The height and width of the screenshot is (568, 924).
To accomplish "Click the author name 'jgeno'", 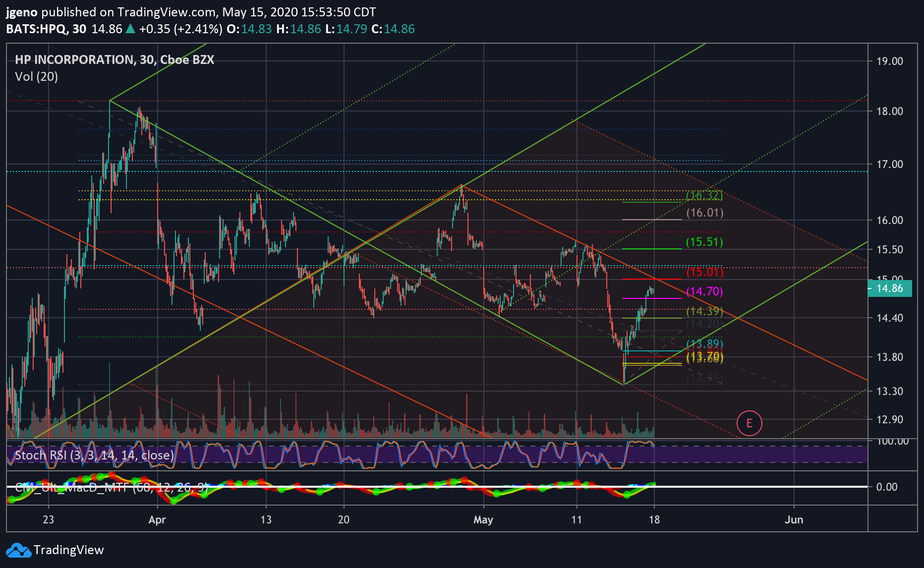I will point(21,13).
